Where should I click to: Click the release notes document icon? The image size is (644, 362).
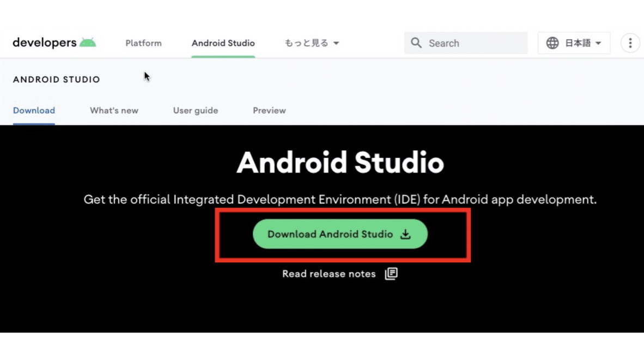(391, 274)
